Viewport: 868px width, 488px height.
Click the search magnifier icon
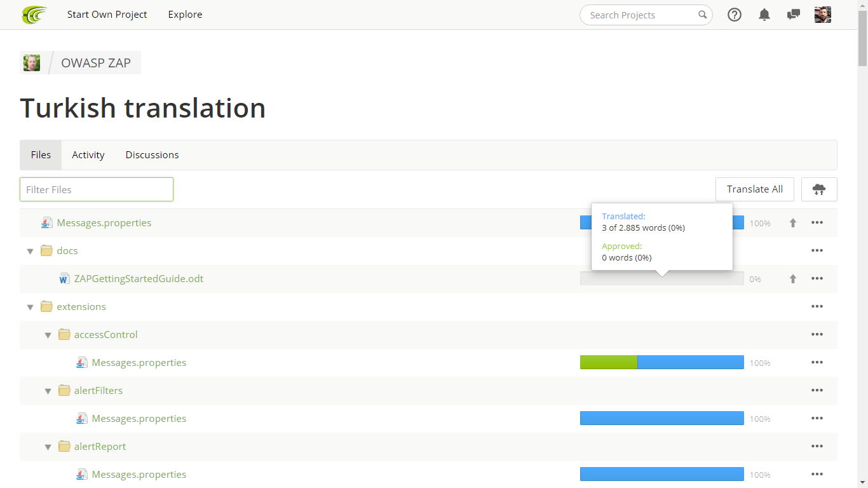coord(702,15)
